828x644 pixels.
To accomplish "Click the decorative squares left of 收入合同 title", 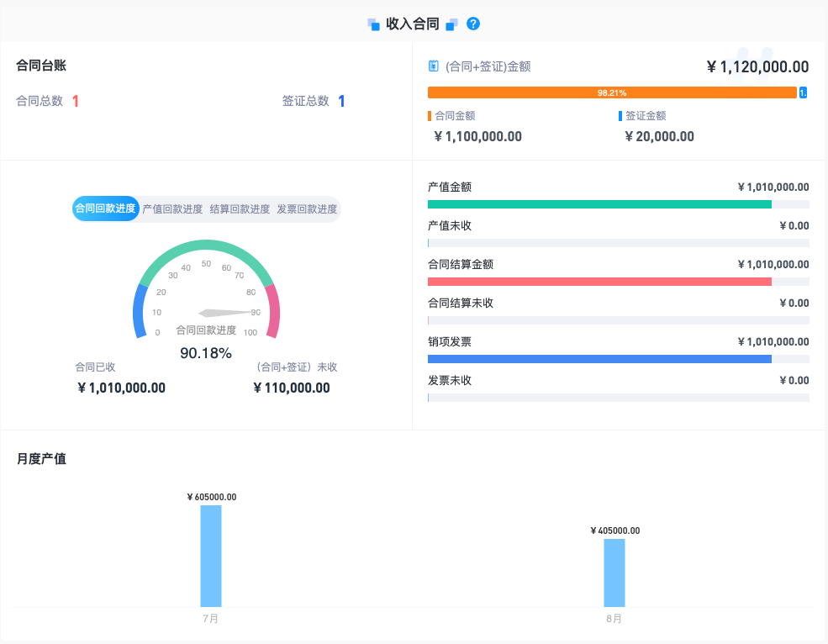I will click(x=374, y=24).
